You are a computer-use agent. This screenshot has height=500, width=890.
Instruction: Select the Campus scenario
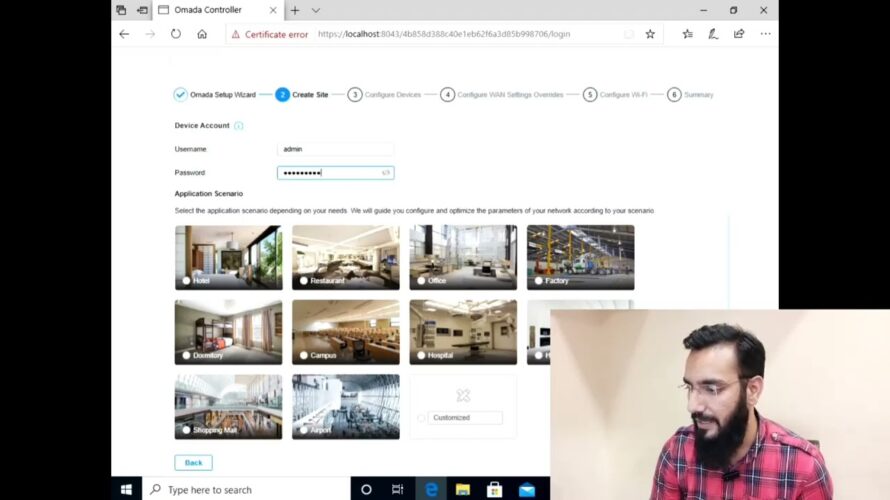(346, 332)
